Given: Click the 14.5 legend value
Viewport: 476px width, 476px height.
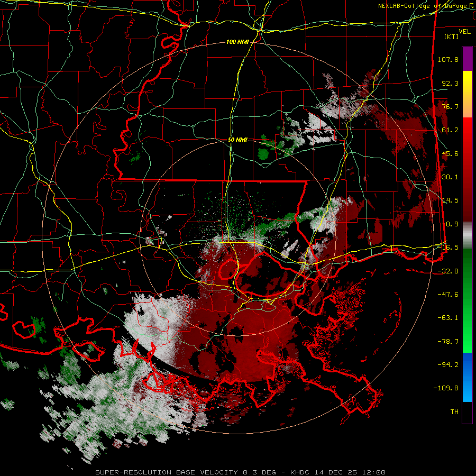Looking at the screenshot, I should [450, 200].
